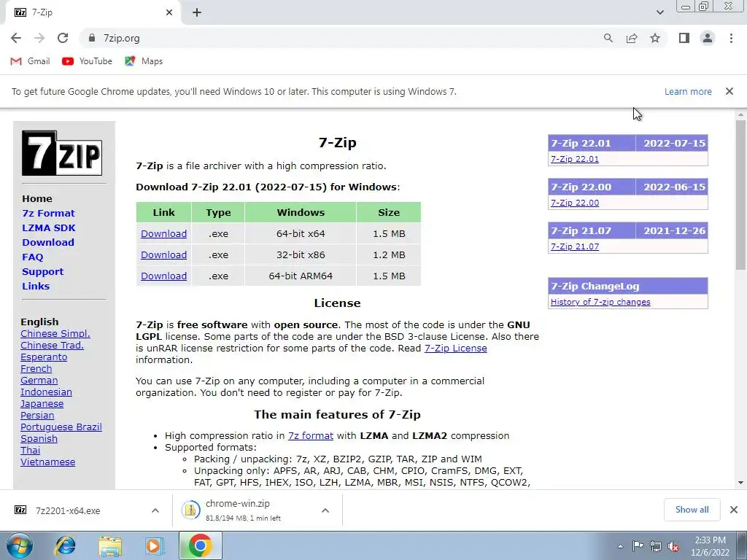The width and height of the screenshot is (747, 560).
Task: Expand options for chrome-win.zip download
Action: pos(325,510)
